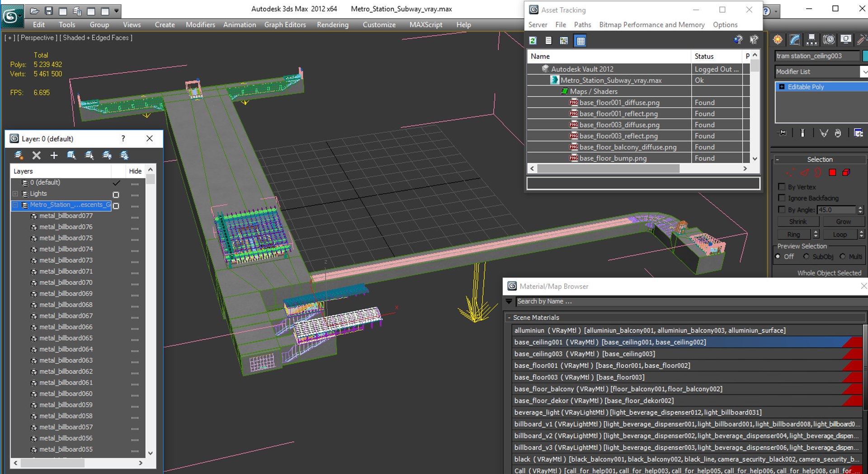The image size is (868, 474).
Task: Click Highlight Selected Objects' Layers icon
Action: (89, 155)
